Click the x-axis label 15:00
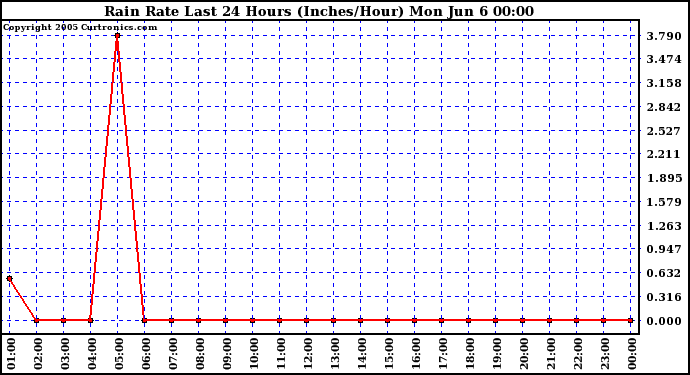Image resolution: width=690 pixels, height=375 pixels. point(389,353)
